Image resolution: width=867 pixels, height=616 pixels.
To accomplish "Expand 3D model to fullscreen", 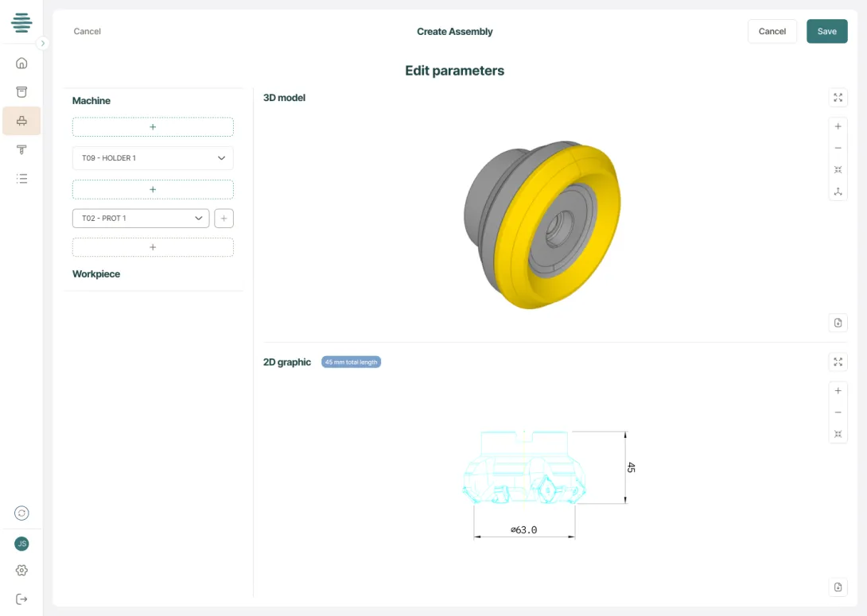I will [838, 98].
